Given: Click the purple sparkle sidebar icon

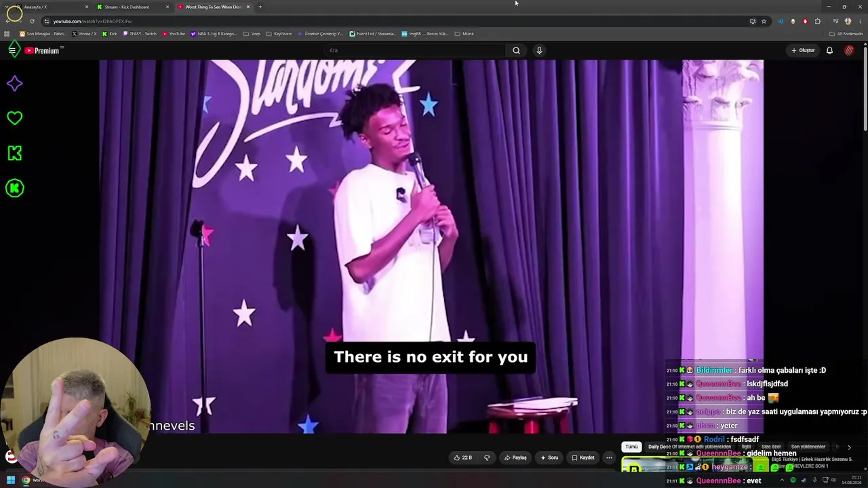Looking at the screenshot, I should pos(14,83).
